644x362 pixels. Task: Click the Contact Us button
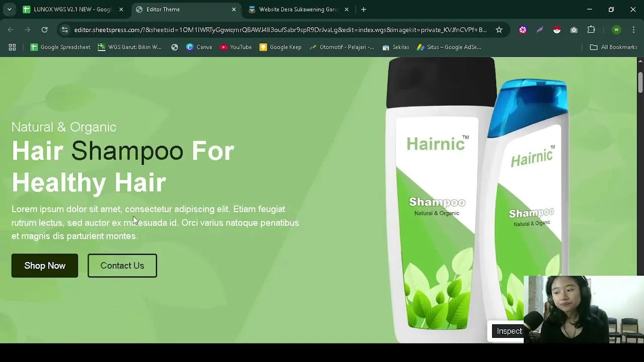point(122,265)
